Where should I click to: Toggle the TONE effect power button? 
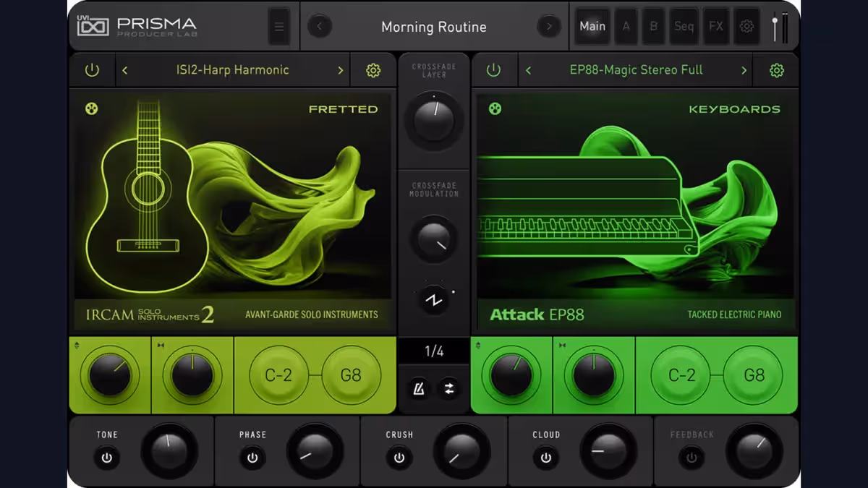[107, 458]
